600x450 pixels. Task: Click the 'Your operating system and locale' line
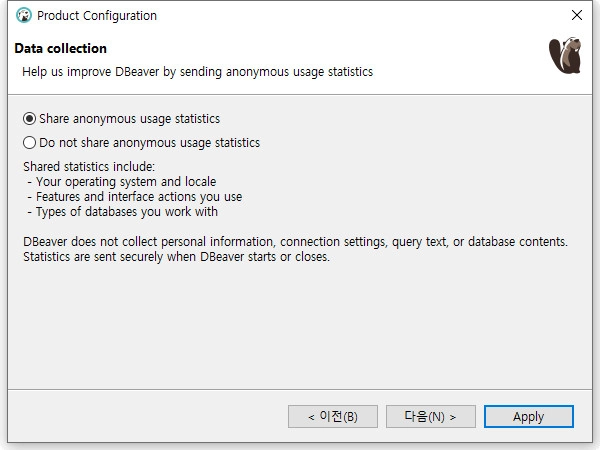122,182
